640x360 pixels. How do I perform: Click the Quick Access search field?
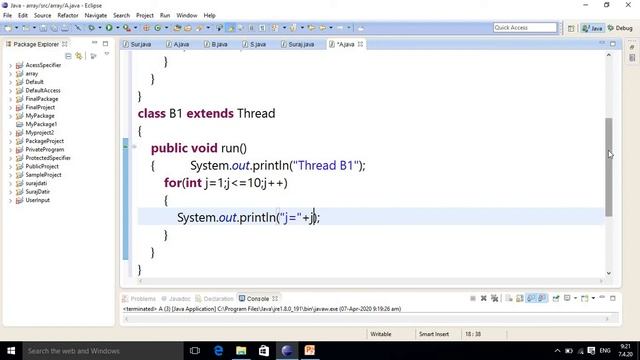coord(525,27)
